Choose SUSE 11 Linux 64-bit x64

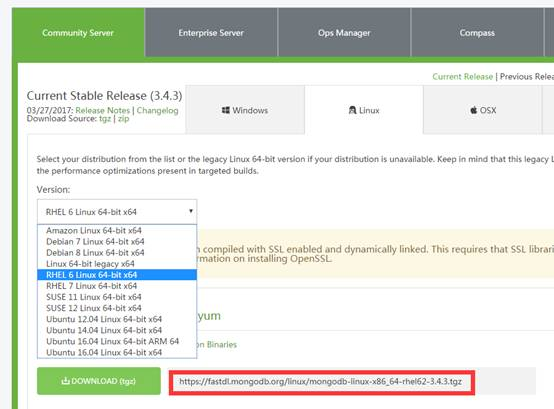pos(117,297)
